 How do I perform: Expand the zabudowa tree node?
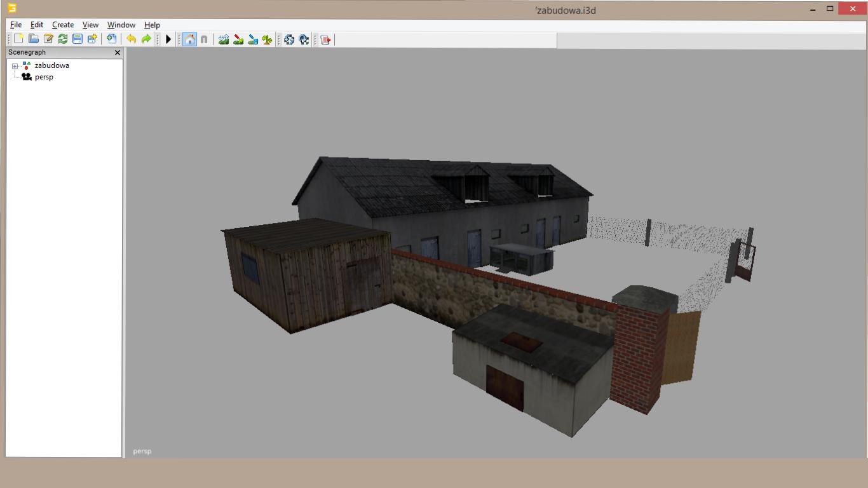point(15,66)
